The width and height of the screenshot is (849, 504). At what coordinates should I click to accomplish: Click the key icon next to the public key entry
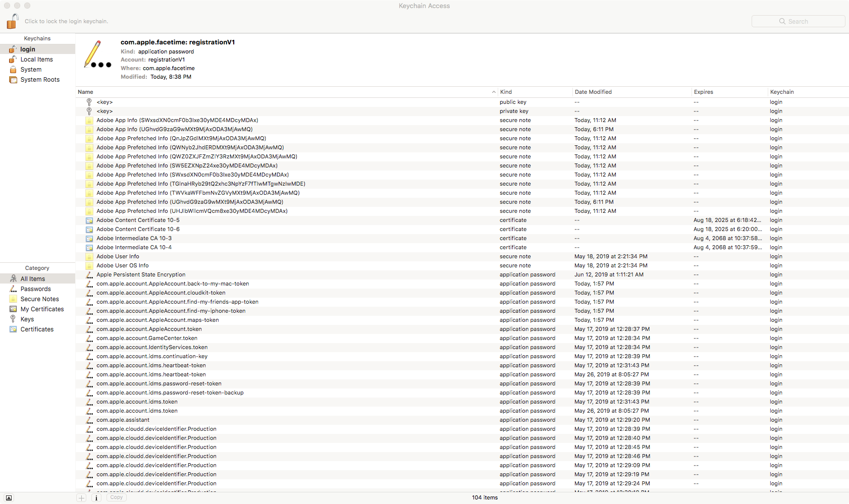(89, 102)
